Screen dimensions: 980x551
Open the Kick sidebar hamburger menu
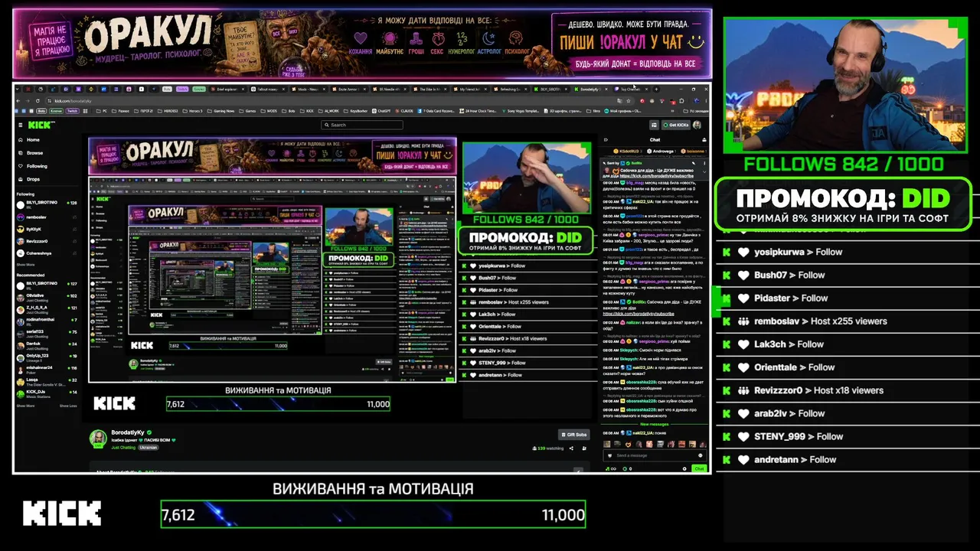click(21, 125)
